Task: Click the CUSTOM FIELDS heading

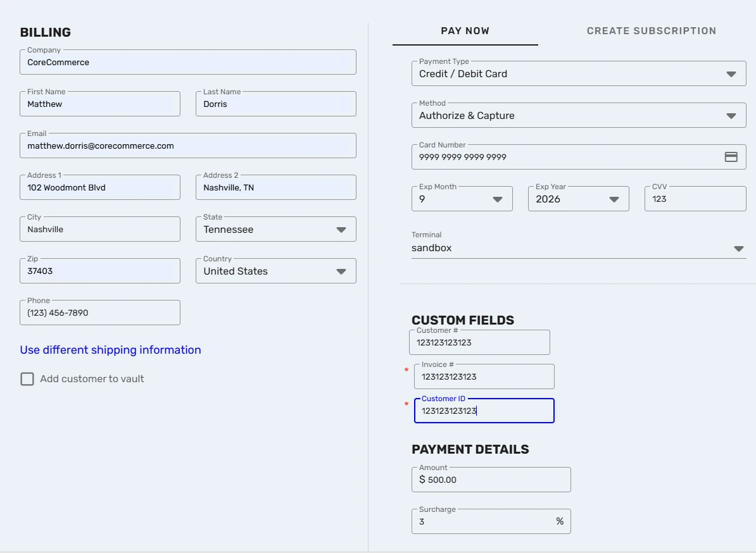Action: coord(463,320)
